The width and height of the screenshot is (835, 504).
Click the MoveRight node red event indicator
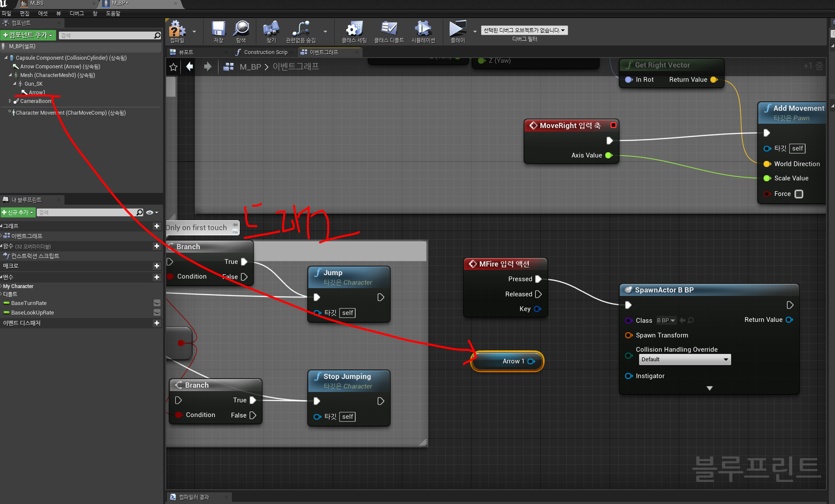coord(613,125)
